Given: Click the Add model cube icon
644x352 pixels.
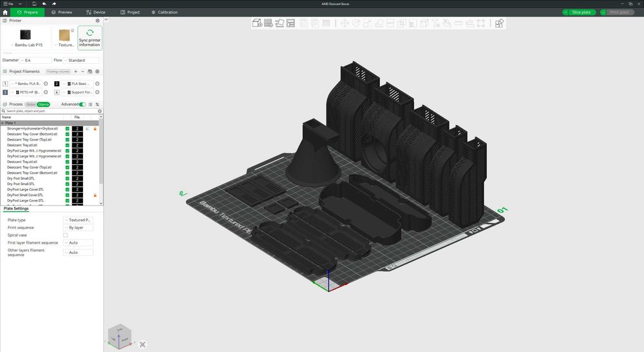Looking at the screenshot, I should click(x=257, y=23).
